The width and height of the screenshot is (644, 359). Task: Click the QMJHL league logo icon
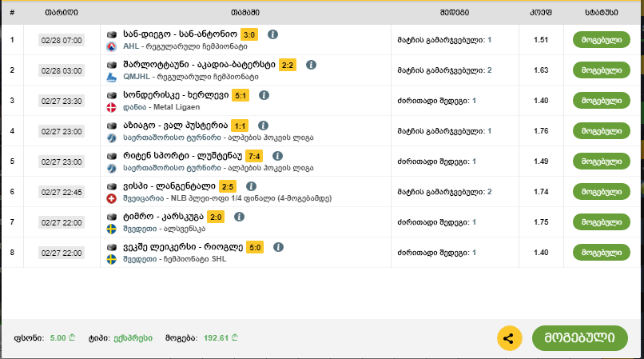[111, 77]
